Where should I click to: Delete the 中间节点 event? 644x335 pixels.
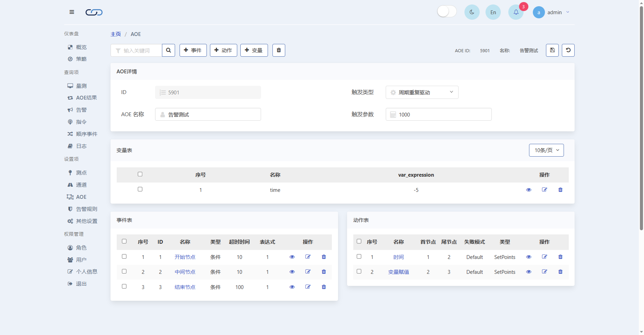click(324, 272)
